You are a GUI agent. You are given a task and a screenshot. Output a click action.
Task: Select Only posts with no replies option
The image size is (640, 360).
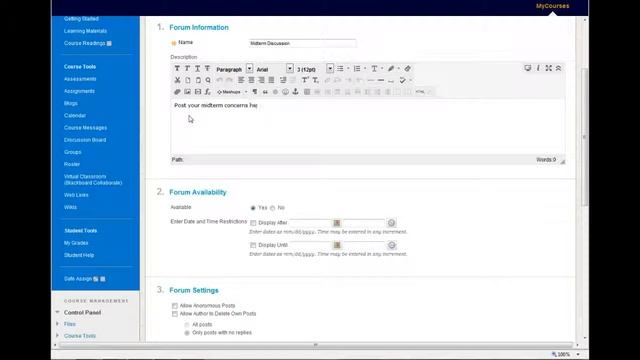[x=187, y=333]
